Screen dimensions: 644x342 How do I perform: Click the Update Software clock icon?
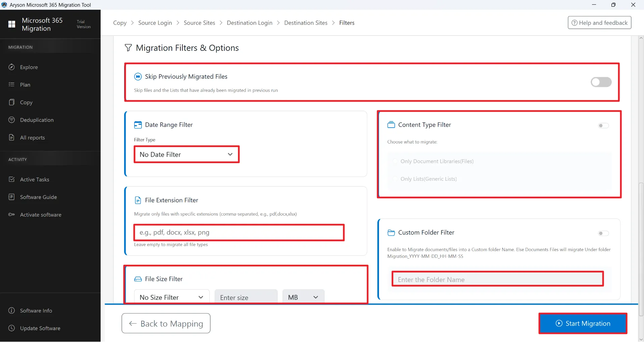pos(12,328)
